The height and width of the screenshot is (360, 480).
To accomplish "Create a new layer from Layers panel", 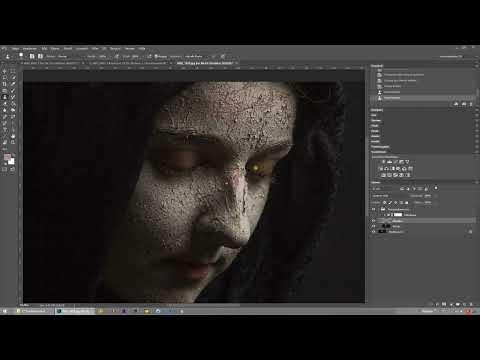I will [x=464, y=304].
